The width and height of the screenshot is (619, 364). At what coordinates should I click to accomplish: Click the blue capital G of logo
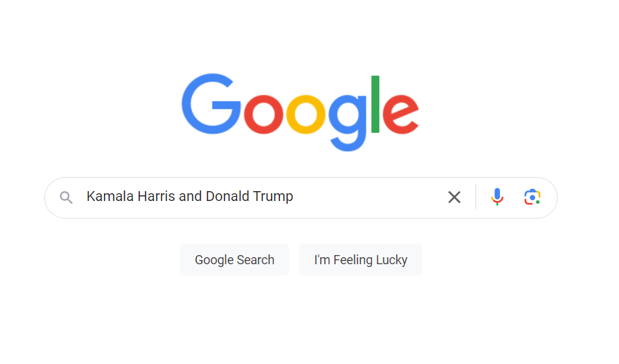[x=211, y=104]
